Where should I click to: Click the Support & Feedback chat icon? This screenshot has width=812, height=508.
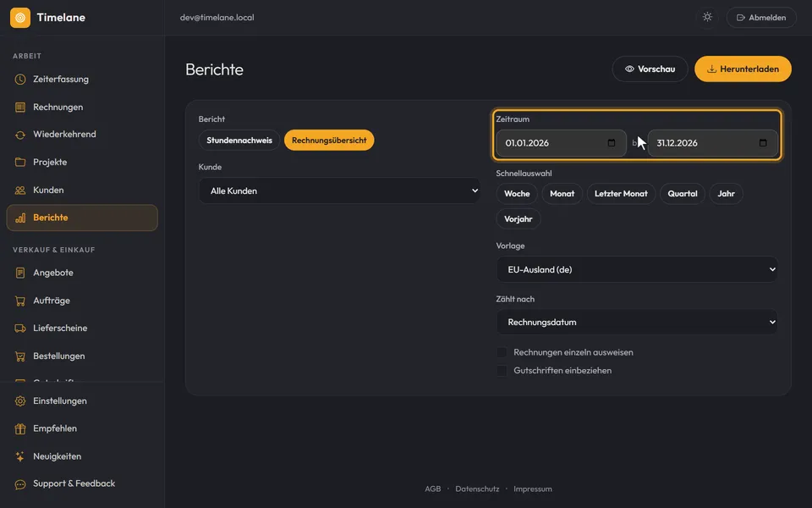[20, 484]
